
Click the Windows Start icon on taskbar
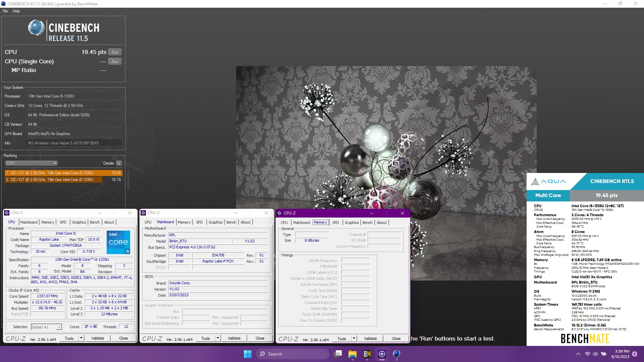(x=248, y=354)
